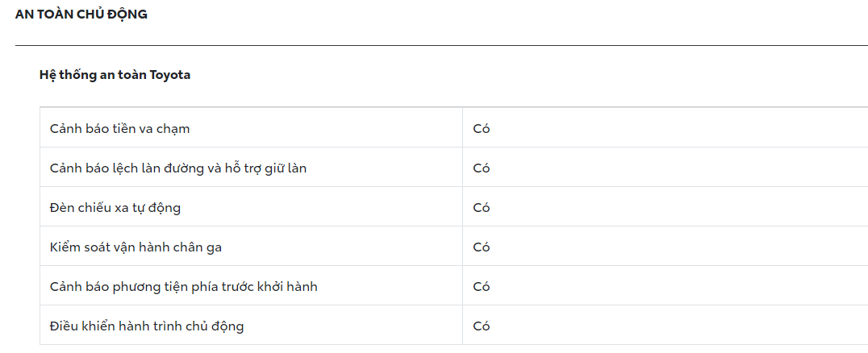Click Có next to Cảnh báo phương tiện phía trước
This screenshot has width=868, height=353.
click(x=482, y=287)
